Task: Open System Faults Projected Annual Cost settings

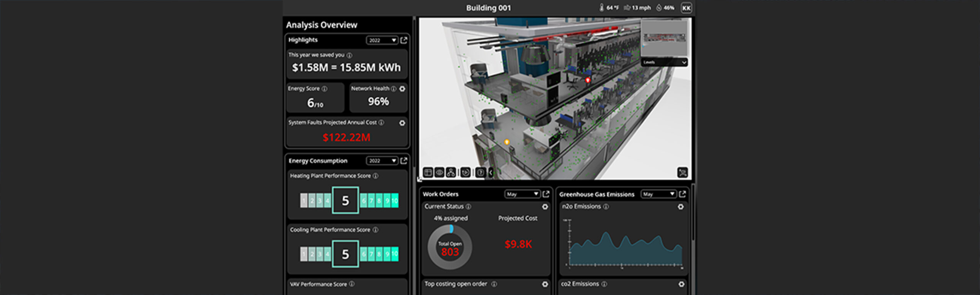Action: [402, 123]
